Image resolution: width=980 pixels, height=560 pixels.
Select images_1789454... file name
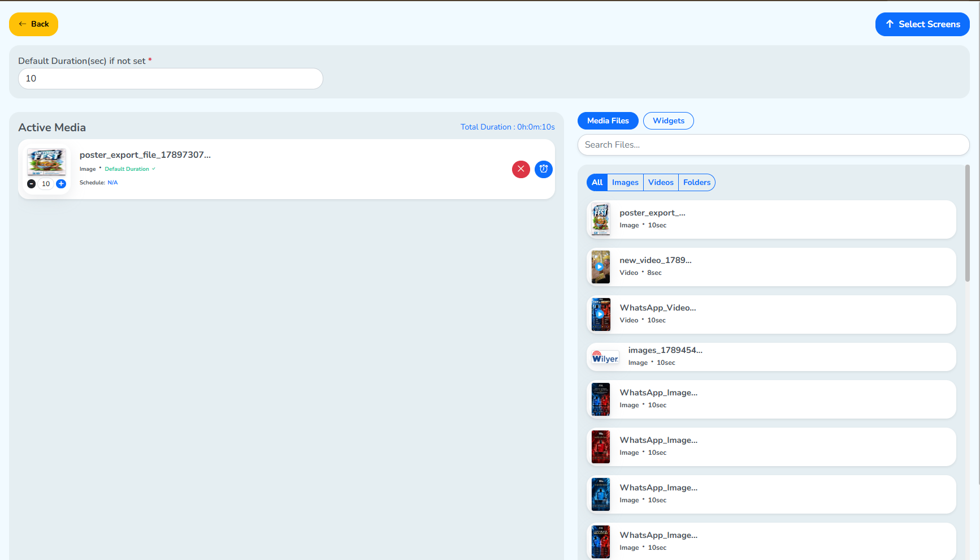click(x=665, y=350)
